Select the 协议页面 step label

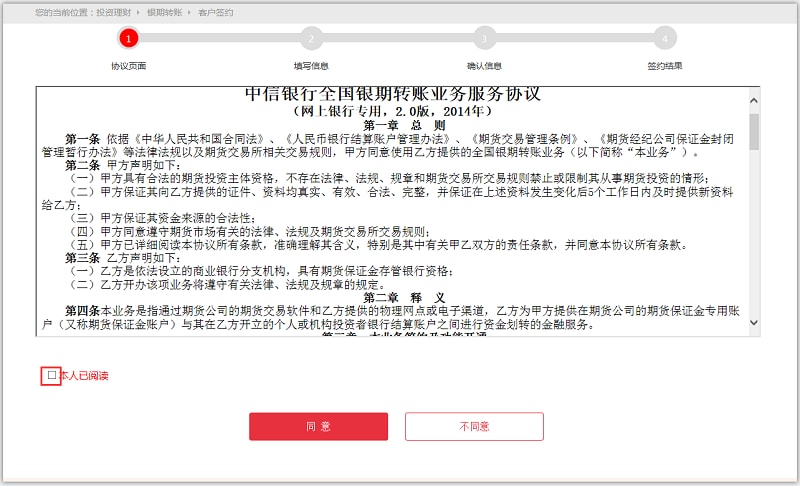128,66
